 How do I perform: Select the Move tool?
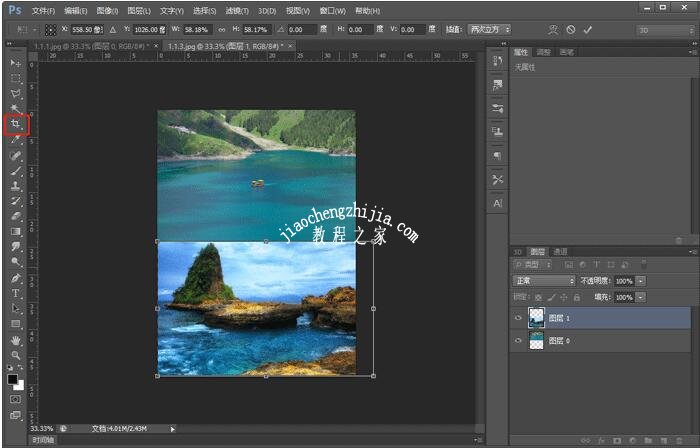point(16,62)
